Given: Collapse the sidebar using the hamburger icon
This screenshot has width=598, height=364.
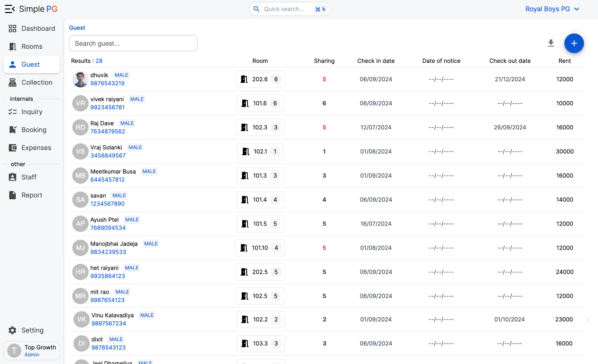Looking at the screenshot, I should point(10,9).
